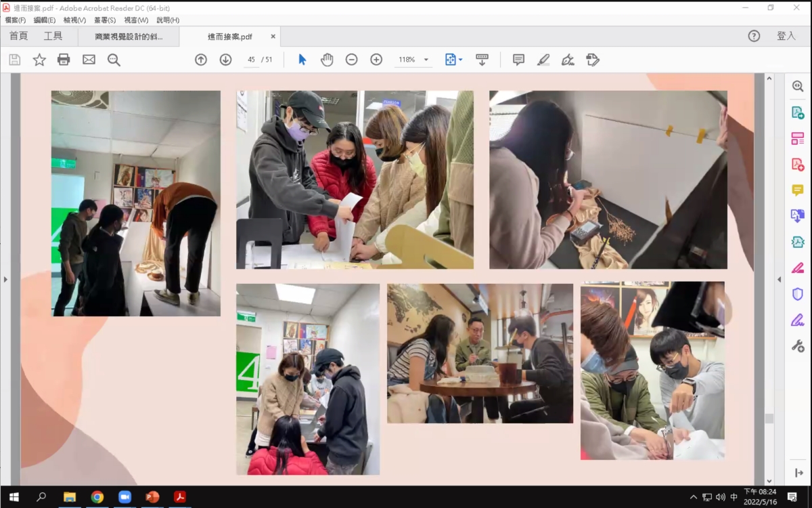Click the zoom out minus button
The height and width of the screenshot is (508, 812).
(x=351, y=60)
